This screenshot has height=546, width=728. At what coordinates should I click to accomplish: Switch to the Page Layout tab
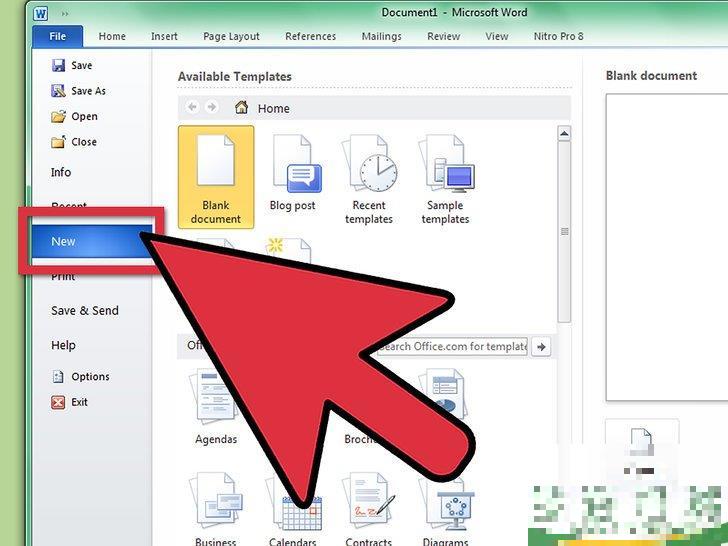click(231, 37)
